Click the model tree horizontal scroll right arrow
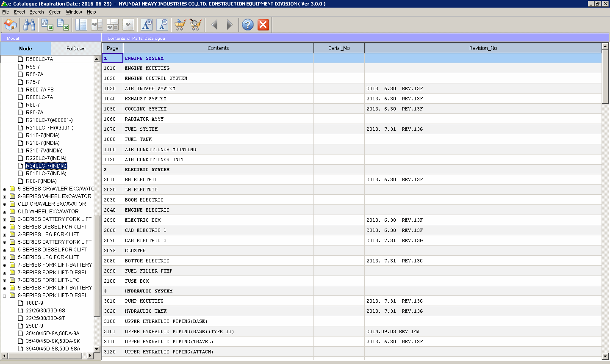This screenshot has height=364, width=610. point(90,356)
